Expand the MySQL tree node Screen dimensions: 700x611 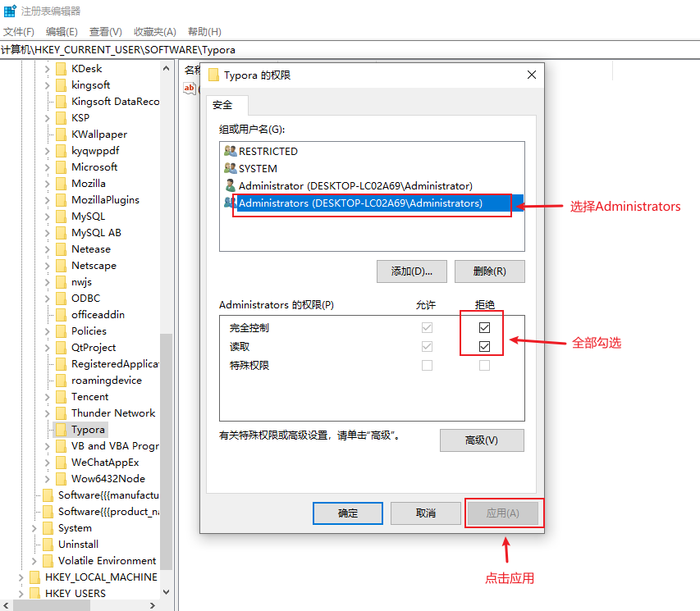[48, 217]
